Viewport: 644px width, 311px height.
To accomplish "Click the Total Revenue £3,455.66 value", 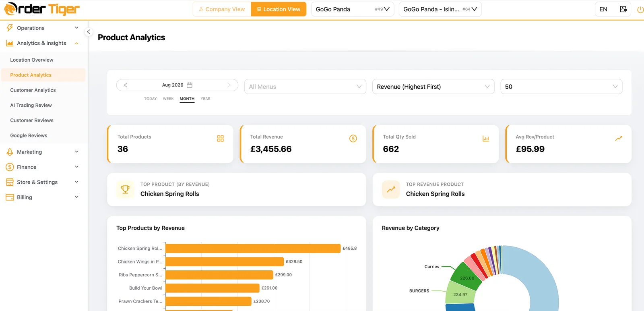I will tap(271, 149).
